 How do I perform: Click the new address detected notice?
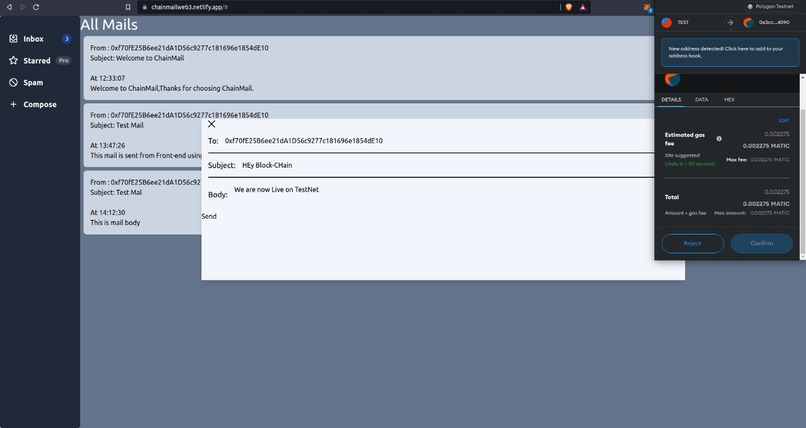point(730,52)
